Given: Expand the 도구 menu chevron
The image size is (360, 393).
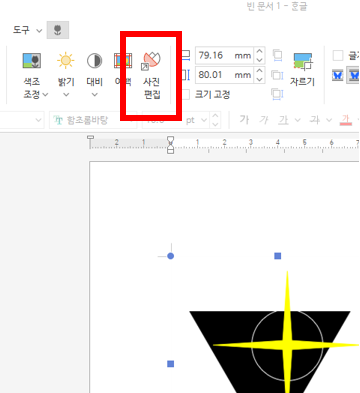Looking at the screenshot, I should tap(39, 31).
